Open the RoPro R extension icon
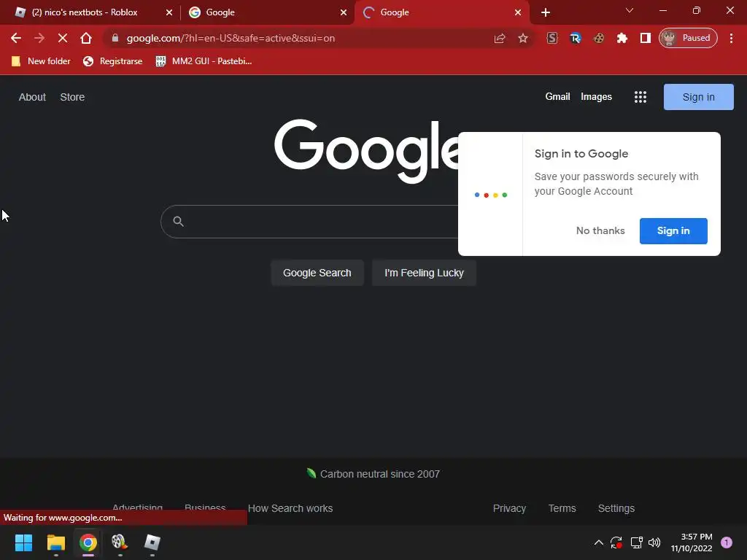 [x=576, y=38]
